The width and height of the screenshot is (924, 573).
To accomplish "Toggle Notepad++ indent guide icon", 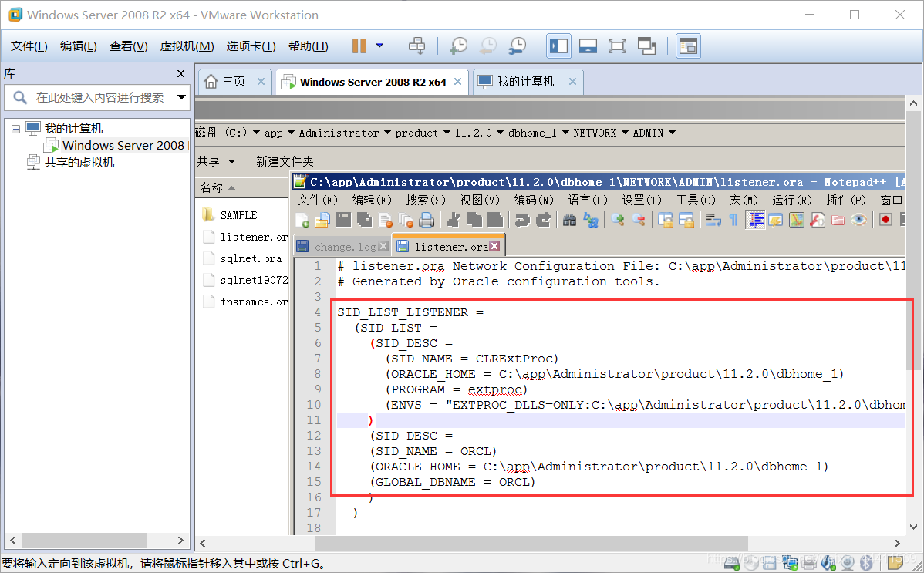I will tap(755, 220).
